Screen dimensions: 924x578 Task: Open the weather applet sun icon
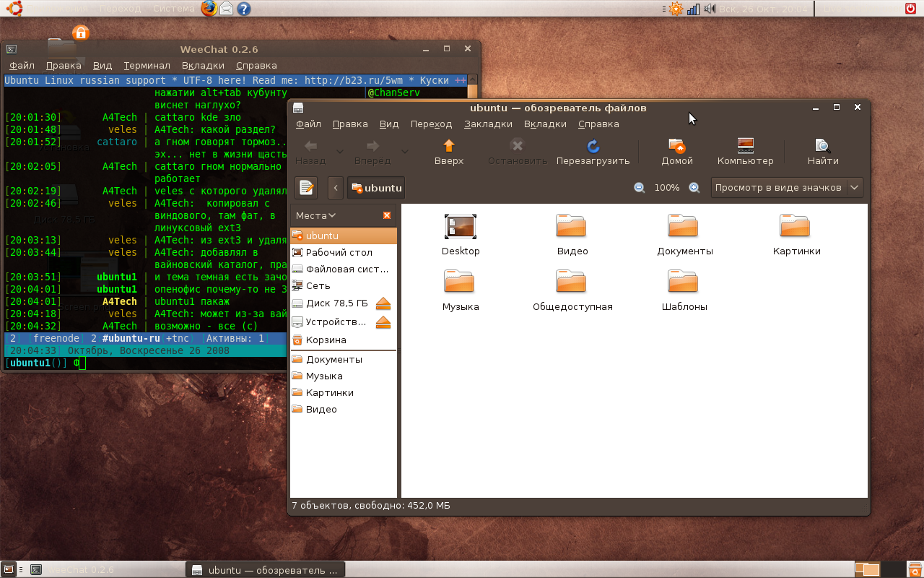coord(675,9)
